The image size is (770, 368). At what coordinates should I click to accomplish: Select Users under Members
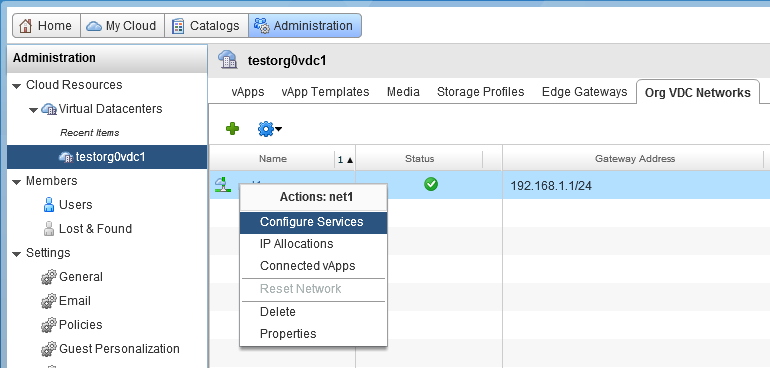point(76,205)
